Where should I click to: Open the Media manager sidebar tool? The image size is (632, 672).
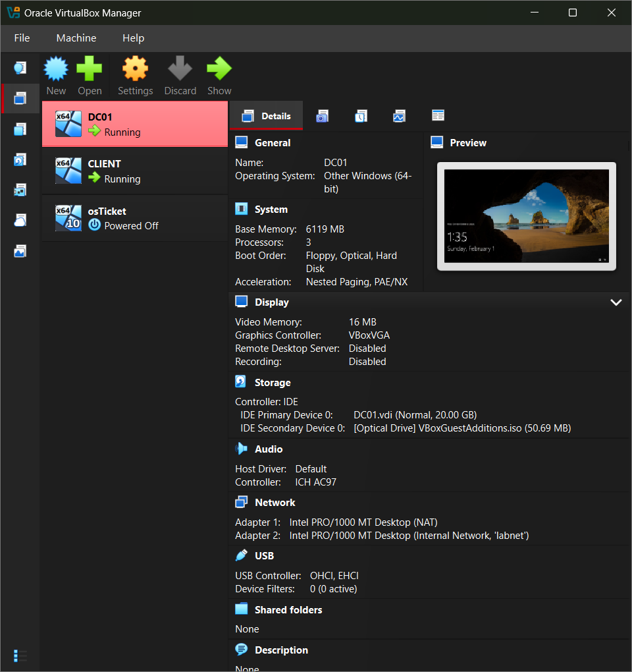click(20, 159)
